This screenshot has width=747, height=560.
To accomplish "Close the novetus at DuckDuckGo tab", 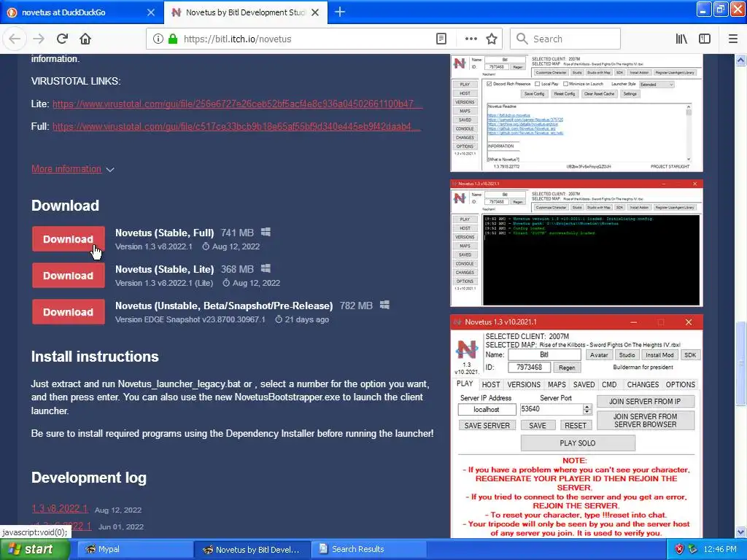I will pos(150,12).
